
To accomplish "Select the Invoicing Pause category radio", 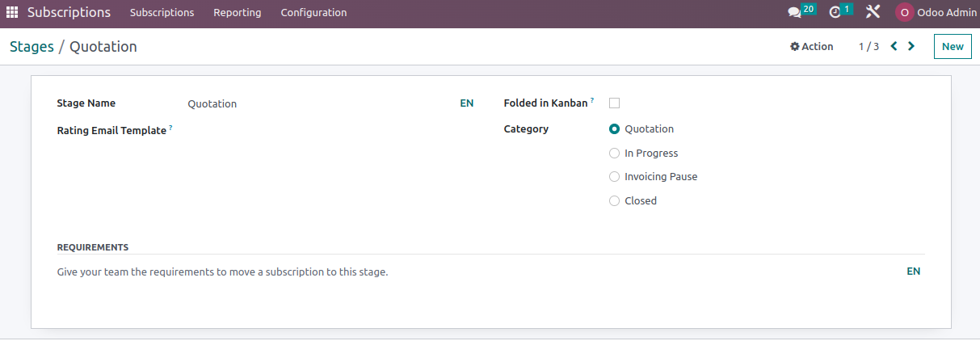I will click(x=614, y=177).
